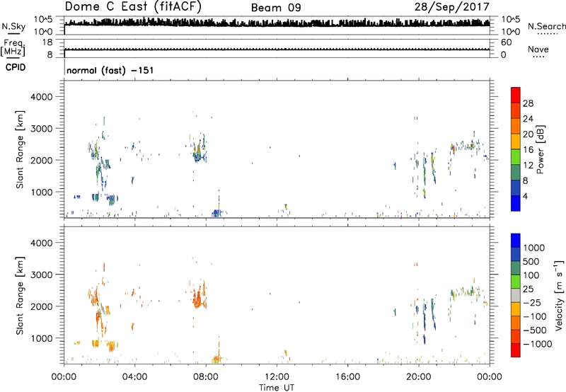The height and width of the screenshot is (392, 566).
Task: Click the '16' power scale value
Action: tap(528, 150)
